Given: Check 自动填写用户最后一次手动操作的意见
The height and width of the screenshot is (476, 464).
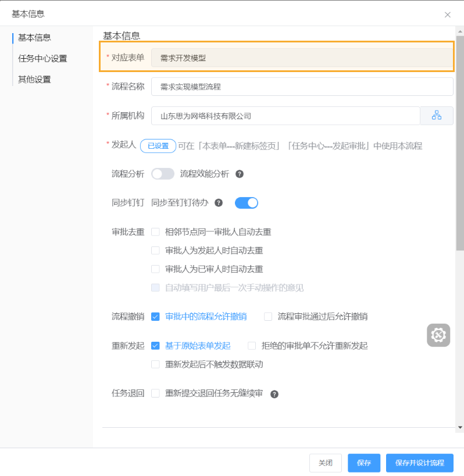Looking at the screenshot, I should tap(155, 288).
